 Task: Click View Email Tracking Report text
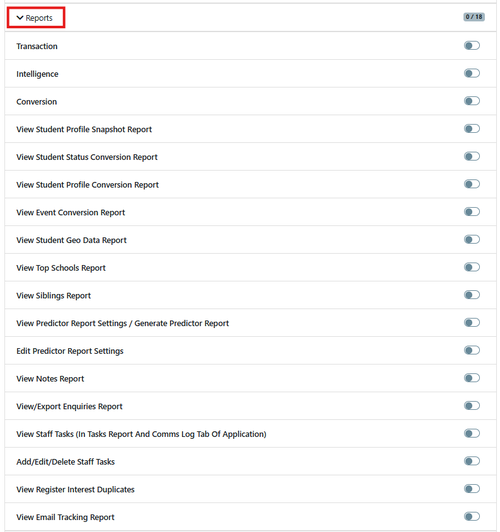point(65,517)
